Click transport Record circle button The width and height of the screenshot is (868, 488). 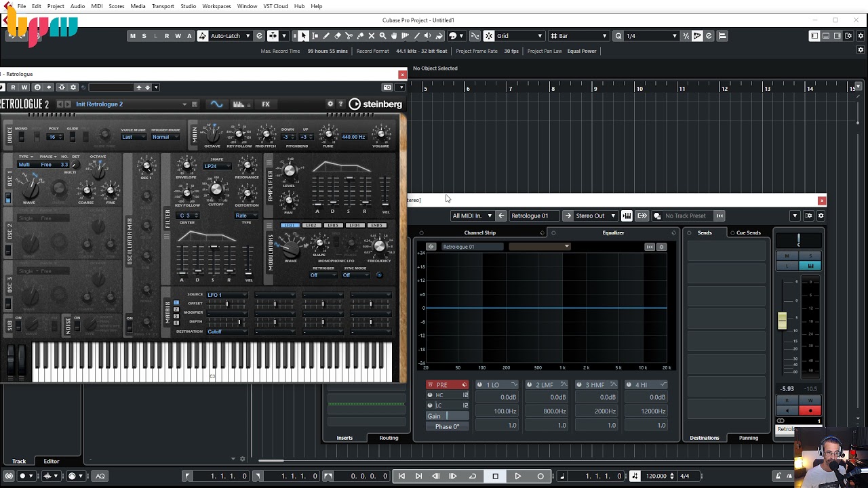point(540,476)
